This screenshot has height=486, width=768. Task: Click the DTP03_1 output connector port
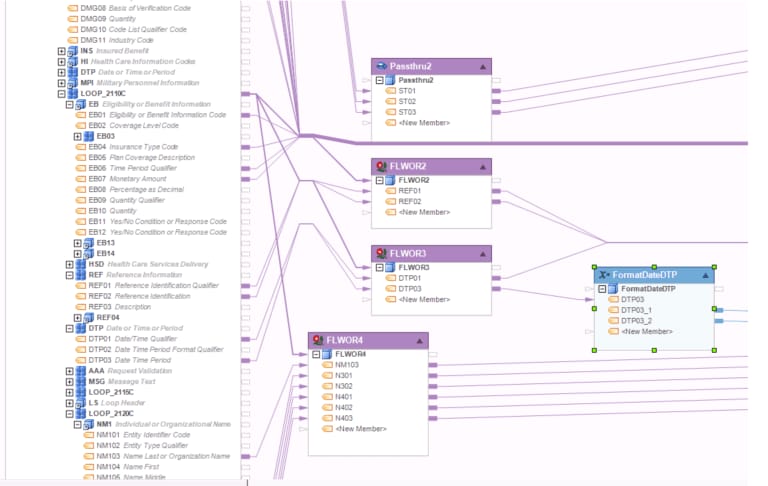719,310
